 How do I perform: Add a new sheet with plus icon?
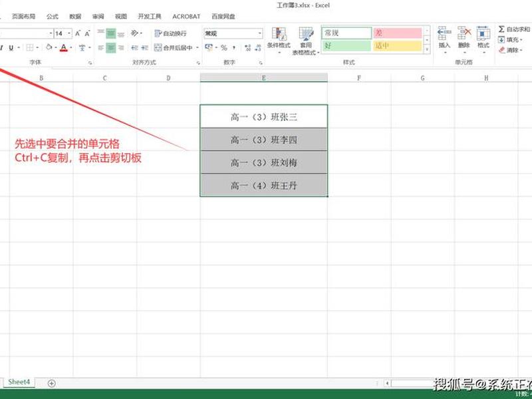pos(52,383)
